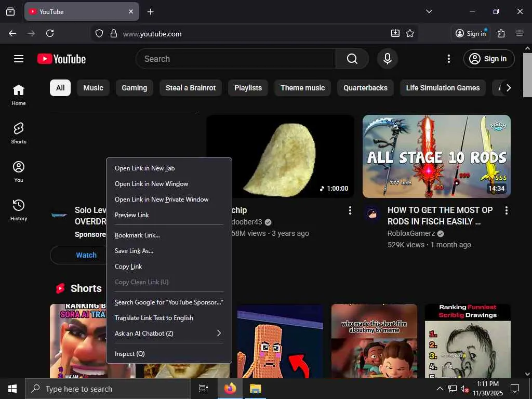
Task: Click Firefox toolbar Sign in button
Action: coord(471,33)
